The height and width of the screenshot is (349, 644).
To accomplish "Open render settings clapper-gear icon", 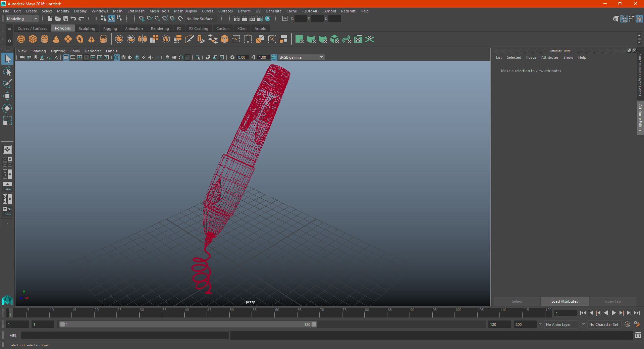I will (x=260, y=19).
